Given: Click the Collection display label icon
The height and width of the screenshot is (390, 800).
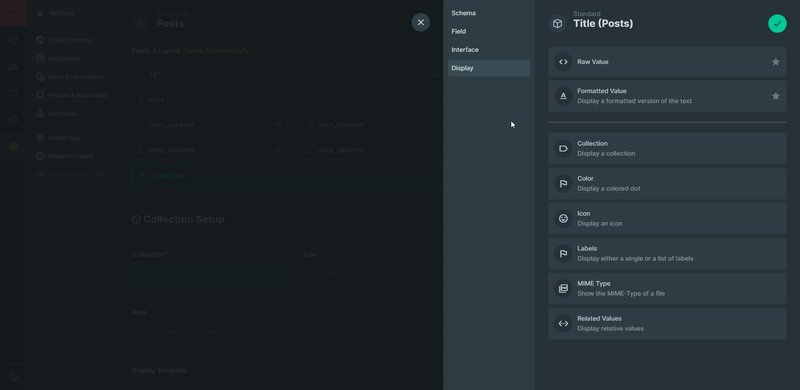Looking at the screenshot, I should tap(563, 149).
